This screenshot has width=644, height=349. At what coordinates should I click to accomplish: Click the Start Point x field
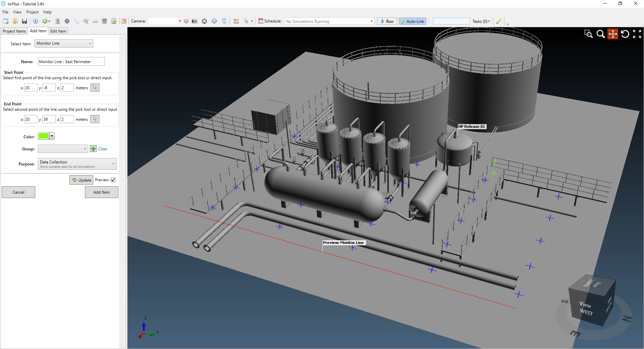click(x=31, y=88)
